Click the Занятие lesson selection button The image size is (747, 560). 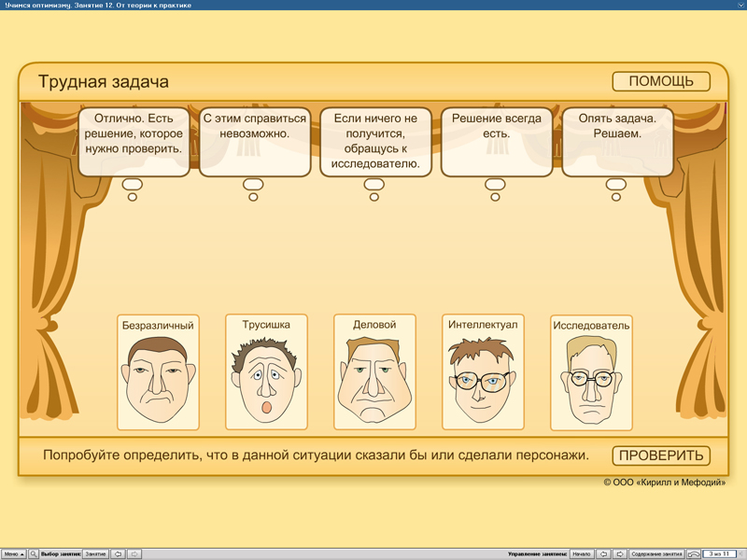96,553
